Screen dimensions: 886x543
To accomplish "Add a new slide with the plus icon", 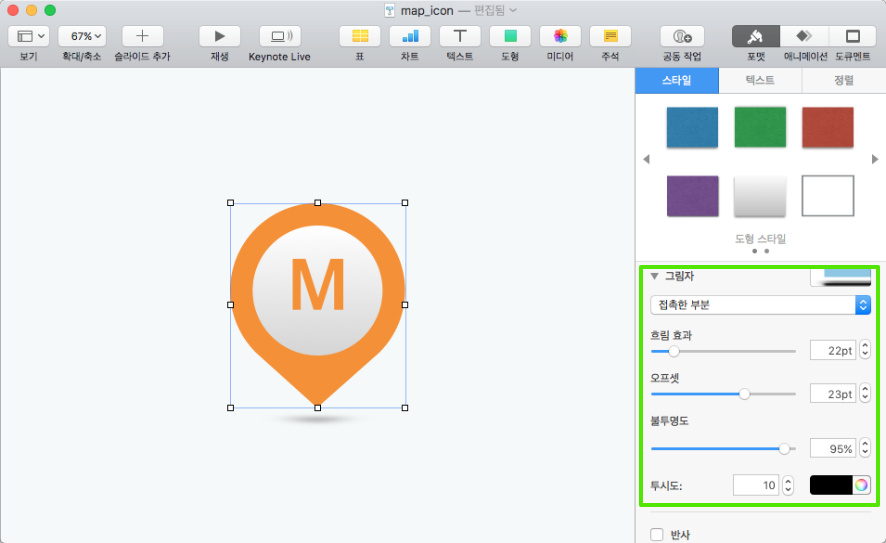I will (142, 36).
